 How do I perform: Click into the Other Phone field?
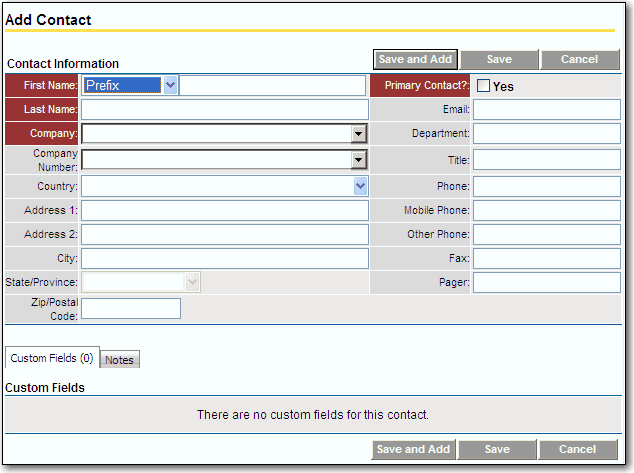547,234
